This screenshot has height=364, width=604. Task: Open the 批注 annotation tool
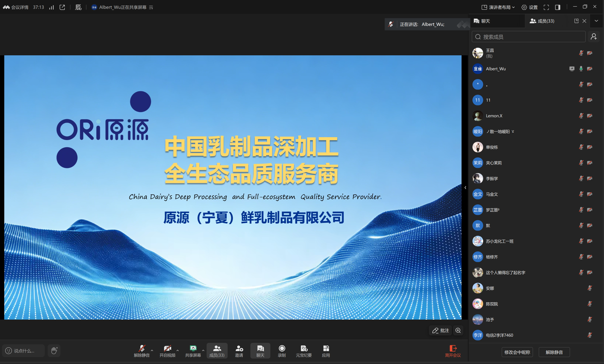click(x=440, y=331)
